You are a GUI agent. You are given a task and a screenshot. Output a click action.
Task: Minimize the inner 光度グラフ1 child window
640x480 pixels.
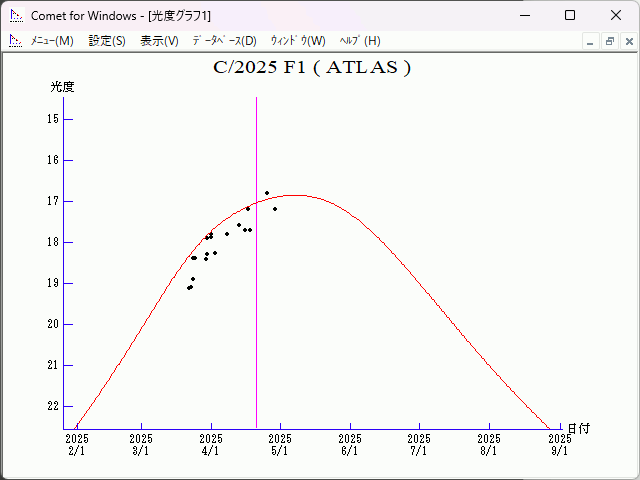(x=590, y=42)
